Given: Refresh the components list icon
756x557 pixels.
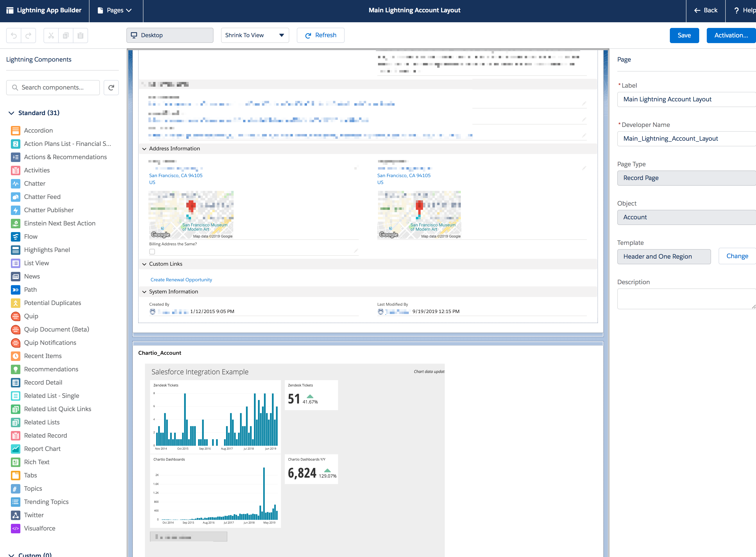Looking at the screenshot, I should (x=111, y=88).
